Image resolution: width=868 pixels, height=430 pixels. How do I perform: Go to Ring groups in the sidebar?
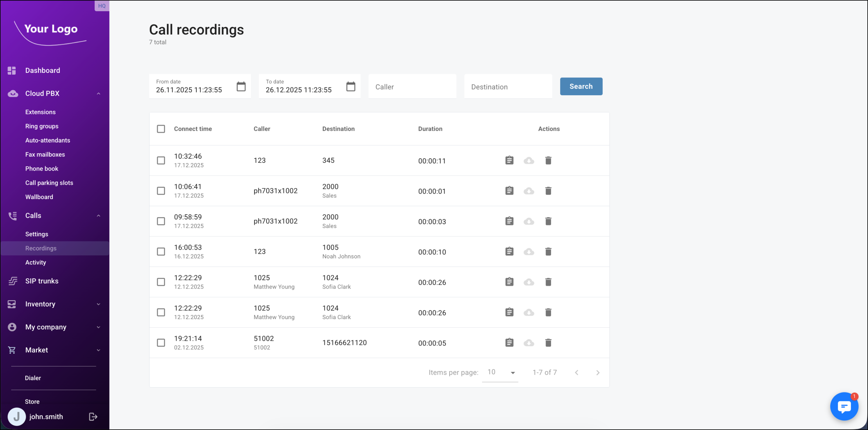(x=42, y=126)
